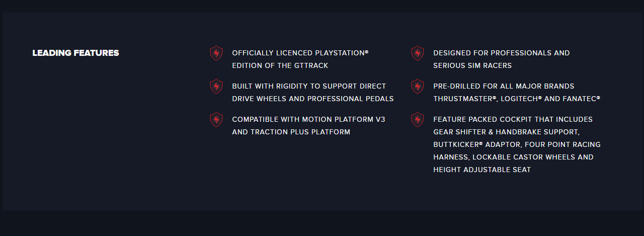Screen dimensions: 644x236
Task: Click the shield icon beside Designed For Professionals
Action: click(x=418, y=53)
